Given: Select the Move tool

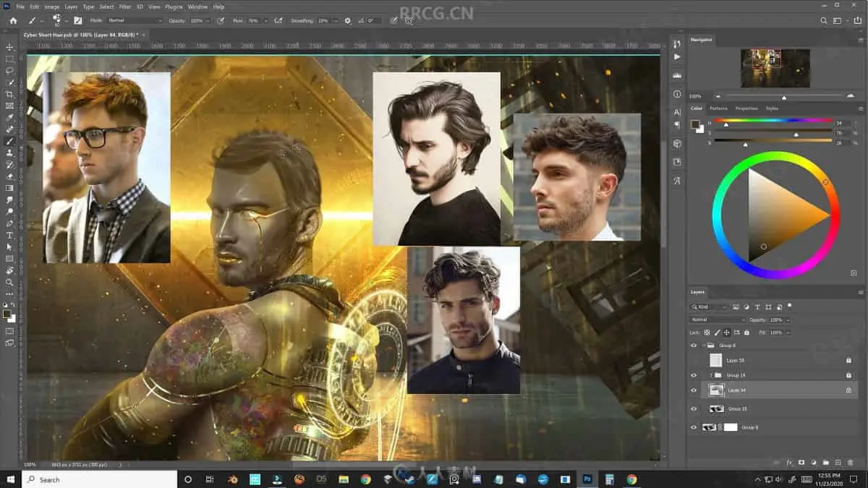Looking at the screenshot, I should point(9,47).
